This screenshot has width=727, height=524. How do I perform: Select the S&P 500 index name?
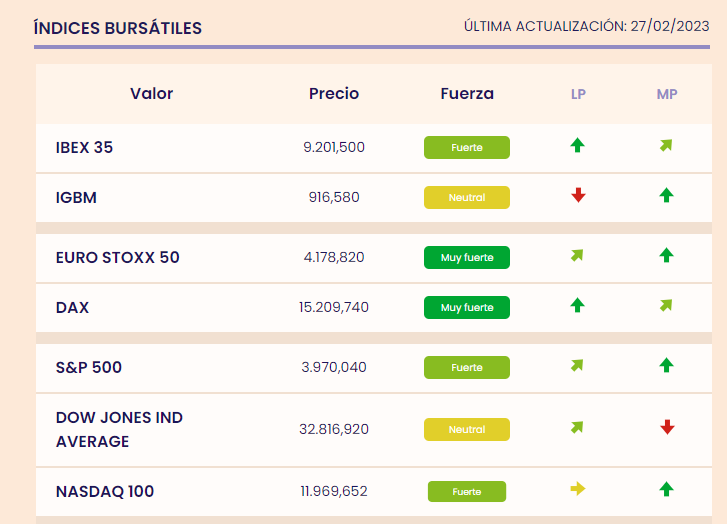(89, 368)
